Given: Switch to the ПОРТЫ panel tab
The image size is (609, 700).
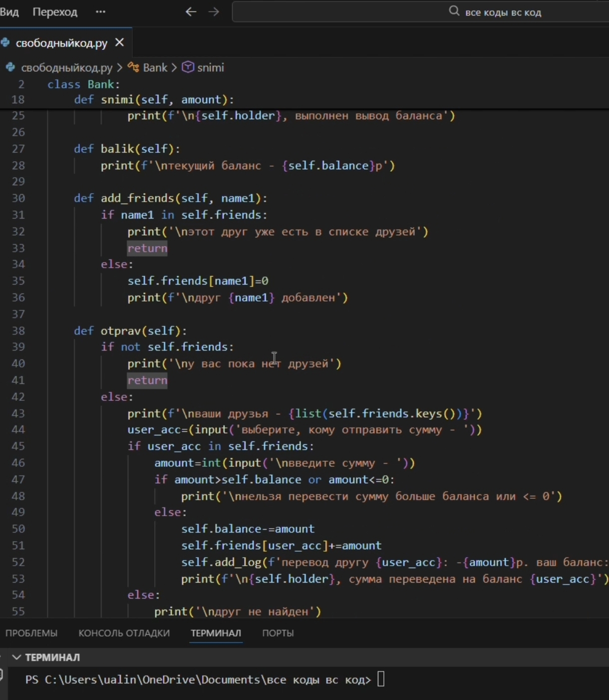Looking at the screenshot, I should (x=278, y=633).
